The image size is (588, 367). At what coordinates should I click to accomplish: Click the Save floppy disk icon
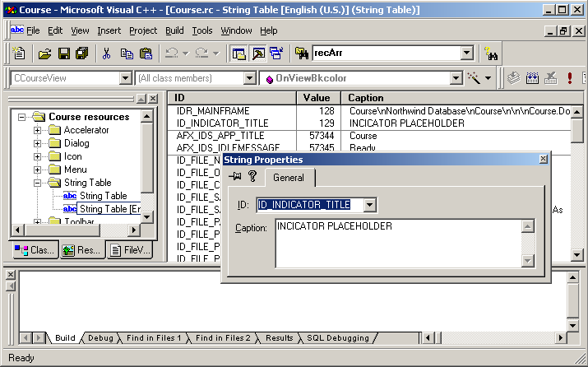tap(64, 53)
